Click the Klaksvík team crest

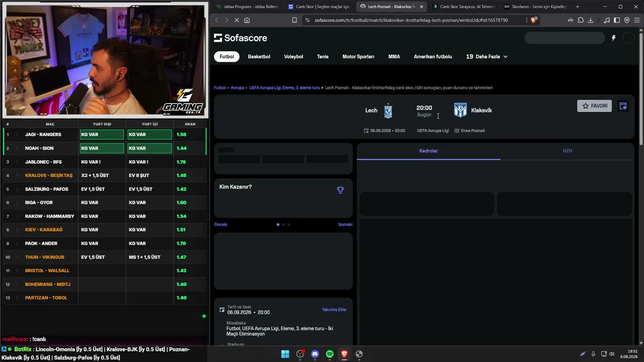pyautogui.click(x=460, y=110)
